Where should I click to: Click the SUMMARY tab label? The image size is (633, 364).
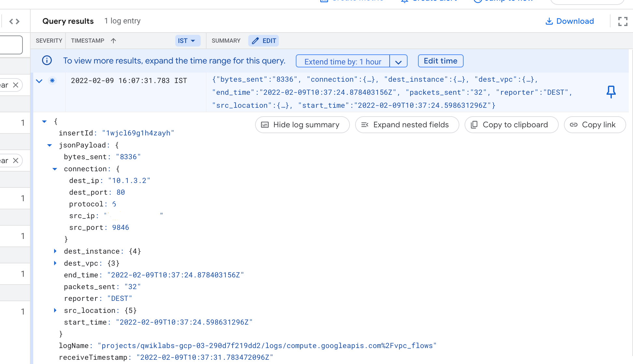click(226, 40)
